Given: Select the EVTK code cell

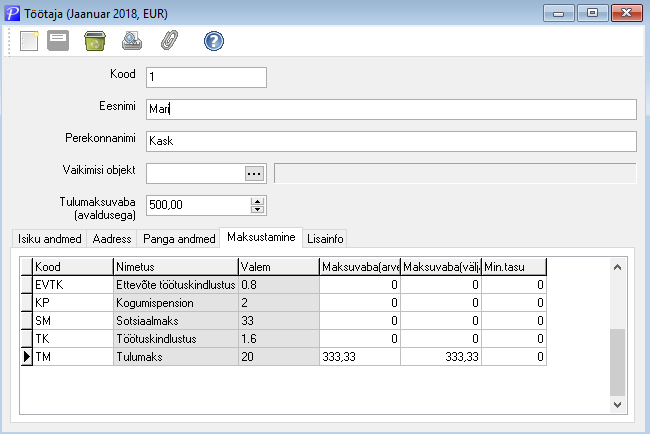Looking at the screenshot, I should click(x=73, y=285).
